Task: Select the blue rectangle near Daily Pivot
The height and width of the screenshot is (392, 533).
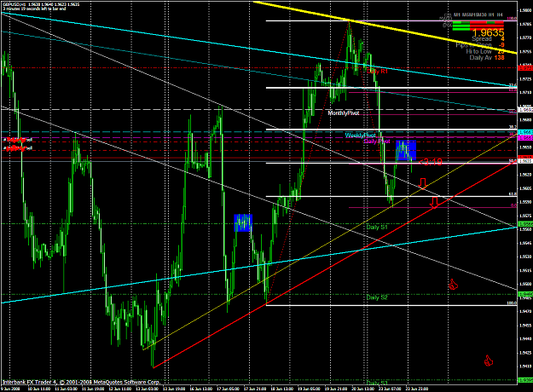Action: [406, 150]
